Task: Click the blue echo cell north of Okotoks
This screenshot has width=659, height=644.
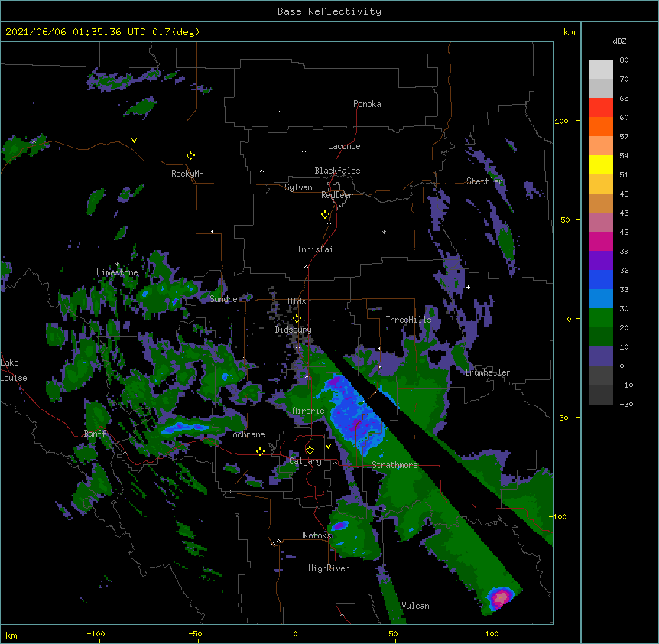Action: [339, 526]
